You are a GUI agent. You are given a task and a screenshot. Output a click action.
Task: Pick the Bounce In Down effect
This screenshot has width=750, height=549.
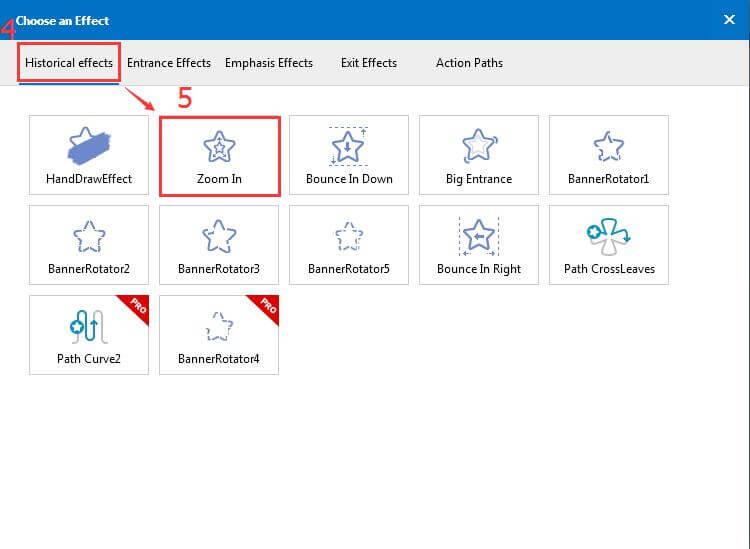[349, 155]
